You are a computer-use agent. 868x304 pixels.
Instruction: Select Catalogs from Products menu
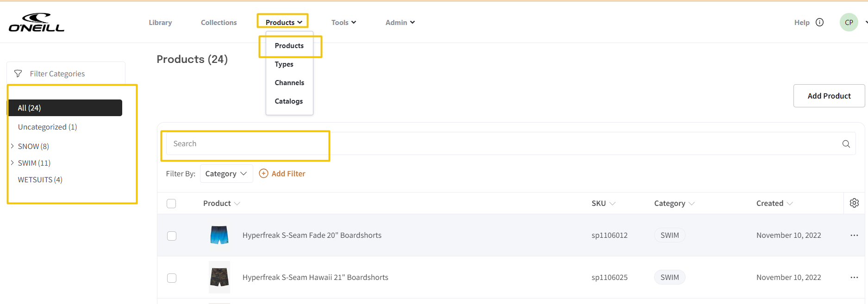[x=288, y=101]
